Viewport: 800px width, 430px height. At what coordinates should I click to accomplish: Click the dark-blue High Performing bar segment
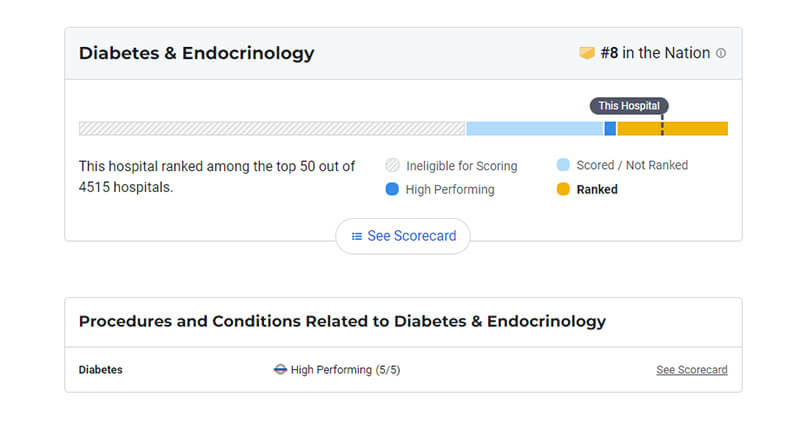click(x=610, y=129)
